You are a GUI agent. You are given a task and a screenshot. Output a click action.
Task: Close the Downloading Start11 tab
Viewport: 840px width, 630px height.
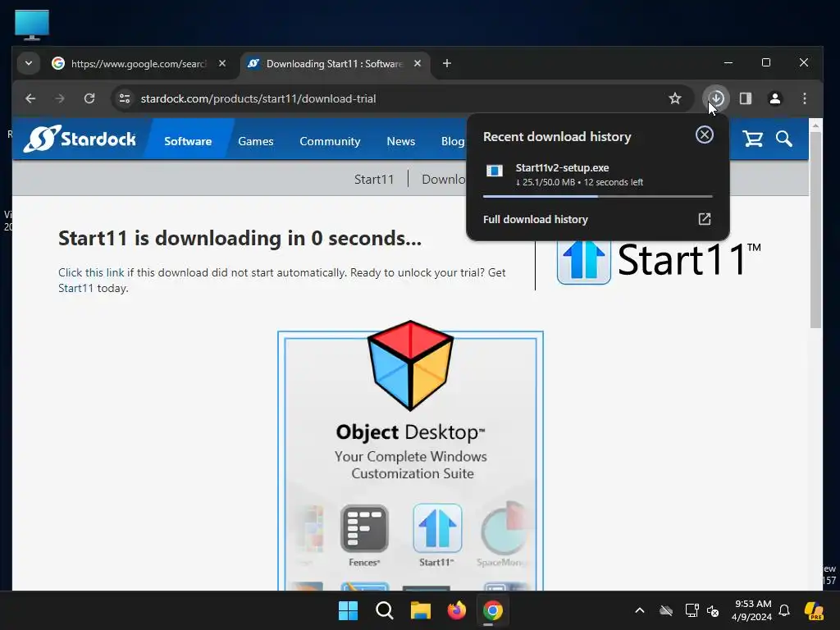[x=418, y=63]
